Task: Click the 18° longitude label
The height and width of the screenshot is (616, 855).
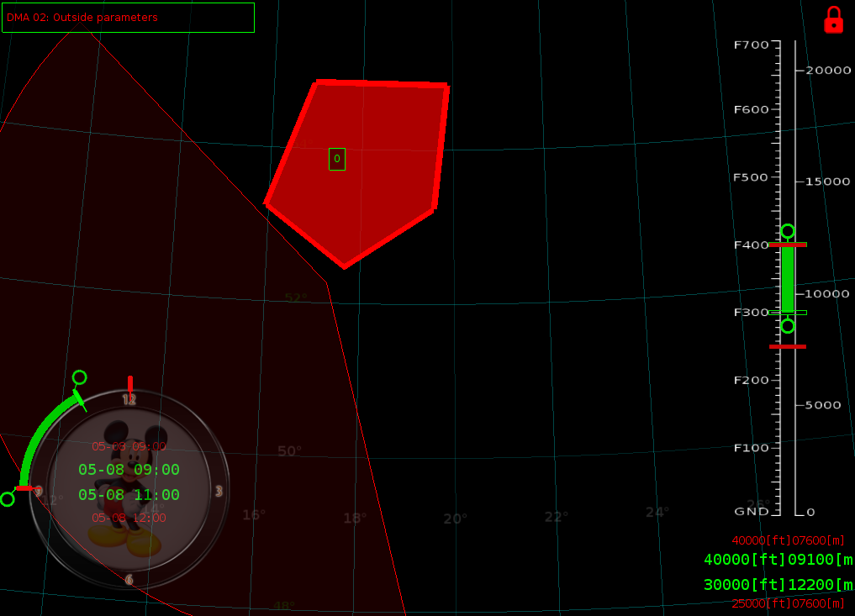Action: [x=355, y=518]
